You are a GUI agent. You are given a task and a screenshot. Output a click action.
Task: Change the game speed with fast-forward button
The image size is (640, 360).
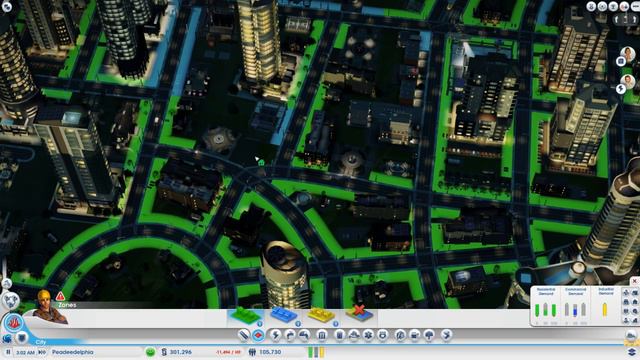42,352
